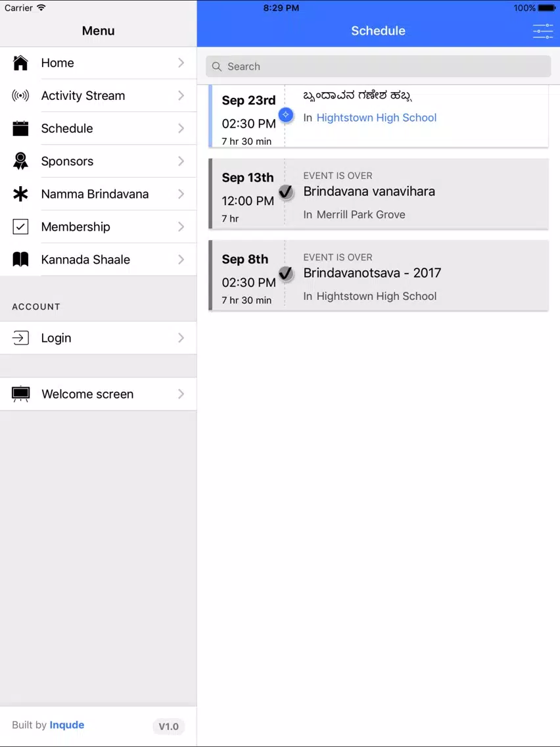
Task: Tap the Namma Brindavana asterisk icon
Action: point(20,194)
